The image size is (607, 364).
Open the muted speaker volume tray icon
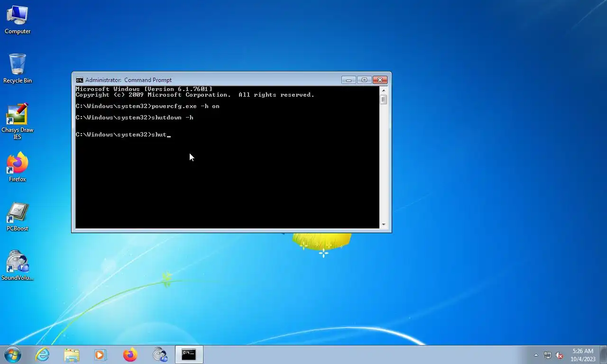[x=559, y=355]
